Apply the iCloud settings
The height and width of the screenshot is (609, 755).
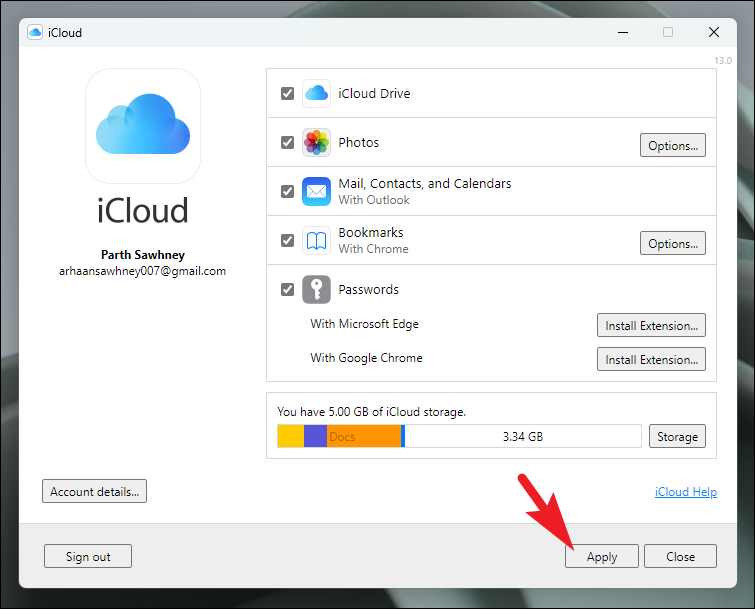[602, 556]
